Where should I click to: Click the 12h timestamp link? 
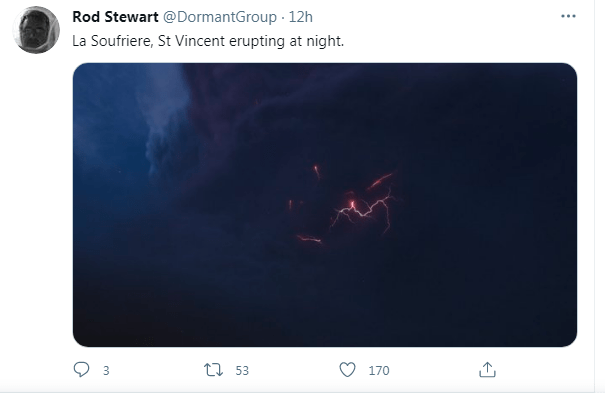click(301, 17)
